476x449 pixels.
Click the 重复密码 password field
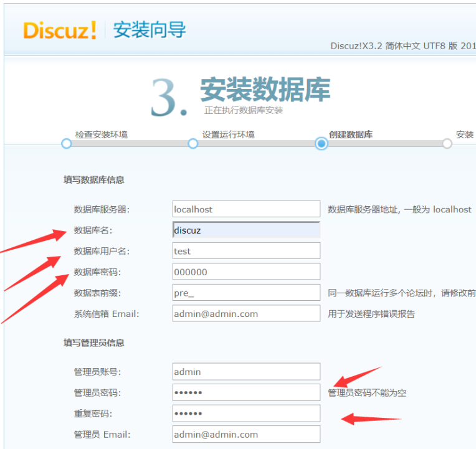click(246, 414)
